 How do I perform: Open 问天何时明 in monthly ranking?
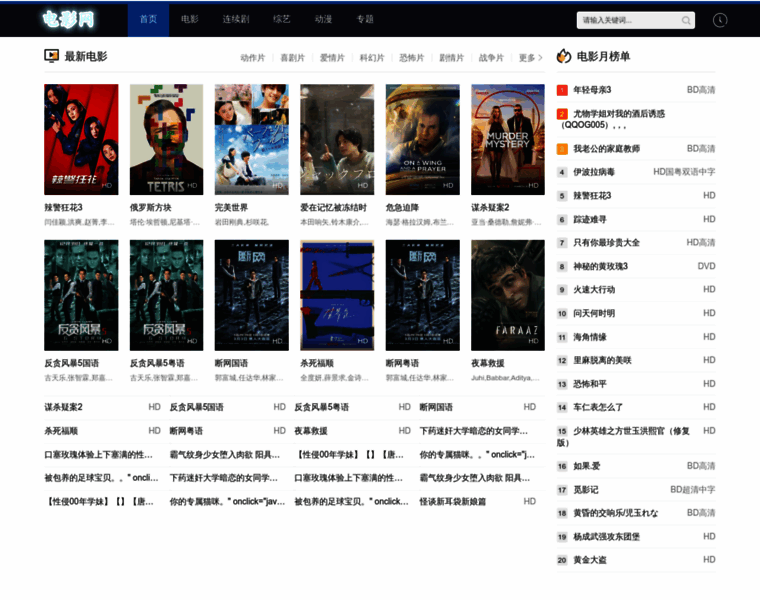tap(594, 314)
